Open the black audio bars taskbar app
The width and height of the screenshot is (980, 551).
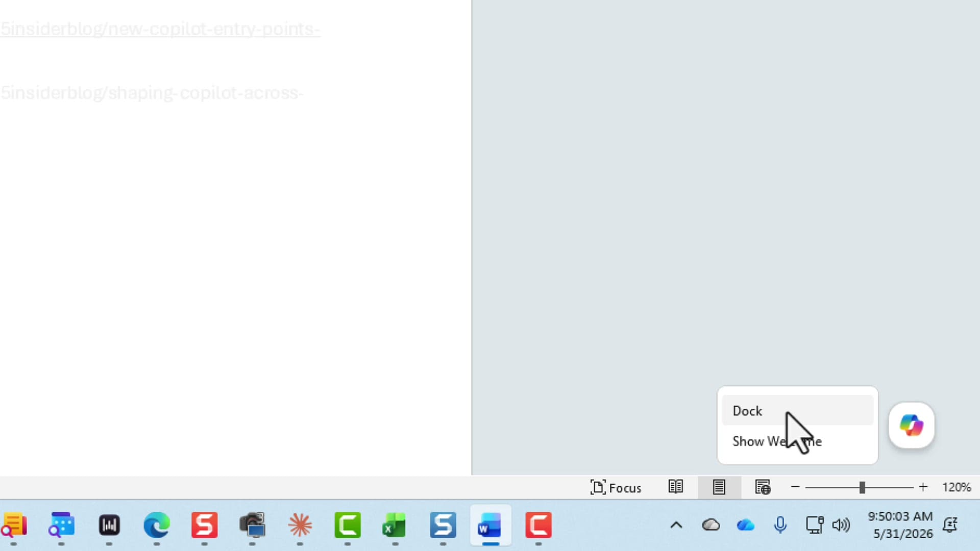click(x=109, y=525)
